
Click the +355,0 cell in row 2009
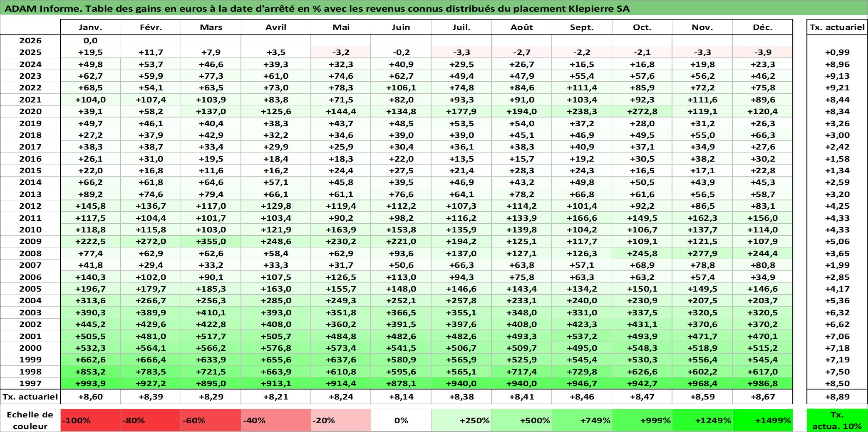click(211, 241)
